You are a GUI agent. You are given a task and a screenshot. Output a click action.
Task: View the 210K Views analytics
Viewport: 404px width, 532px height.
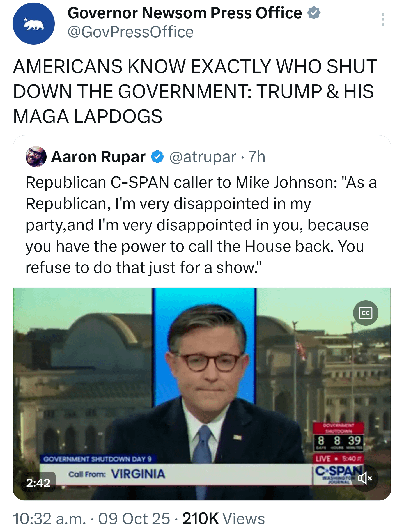tap(224, 518)
